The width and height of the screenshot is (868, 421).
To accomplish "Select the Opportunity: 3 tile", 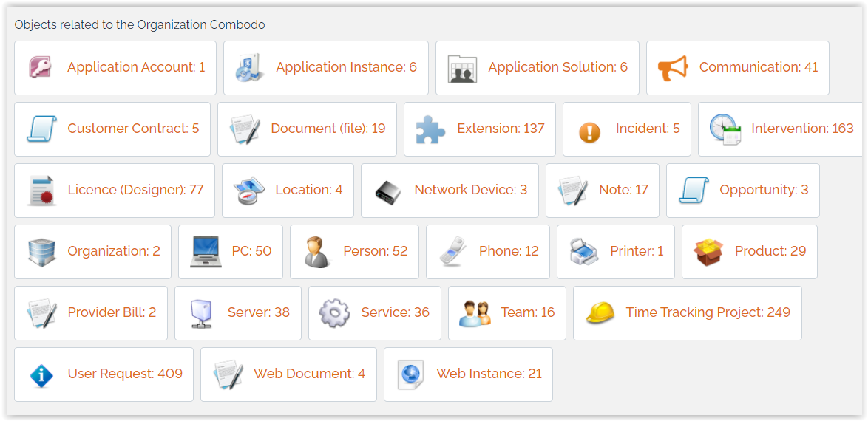I will pos(742,191).
